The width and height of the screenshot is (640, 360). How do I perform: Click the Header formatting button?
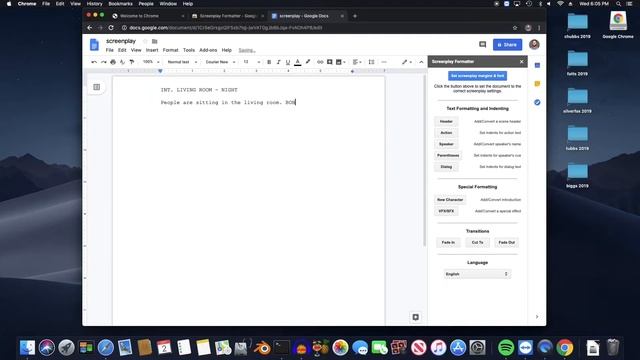(x=446, y=122)
